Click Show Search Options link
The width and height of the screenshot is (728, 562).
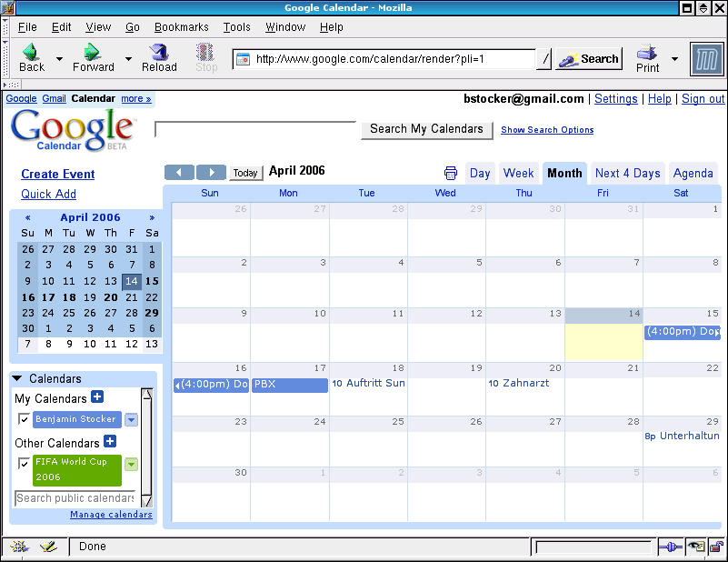click(547, 130)
